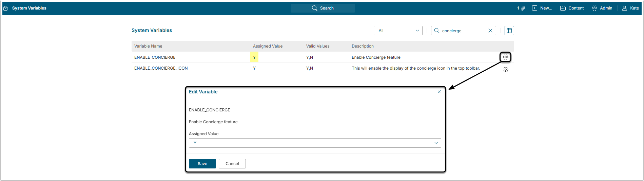This screenshot has height=181, width=644.
Task: Open the Kate user menu
Action: pos(630,8)
